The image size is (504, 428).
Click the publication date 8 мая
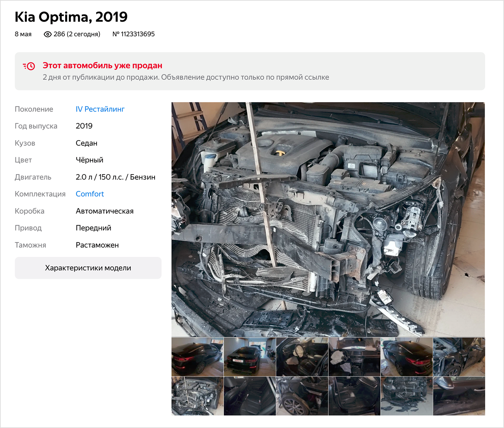click(x=23, y=34)
